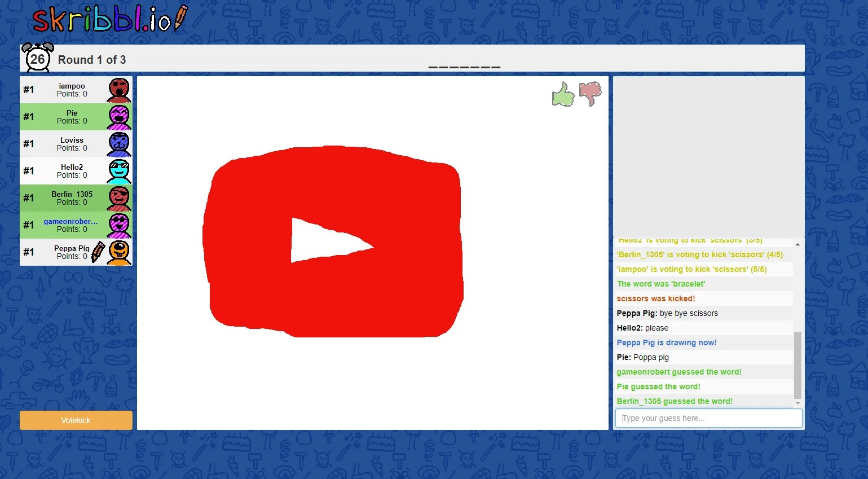Click 'gameonrobert guessed the word!' message
Image resolution: width=868 pixels, height=479 pixels.
coord(678,372)
